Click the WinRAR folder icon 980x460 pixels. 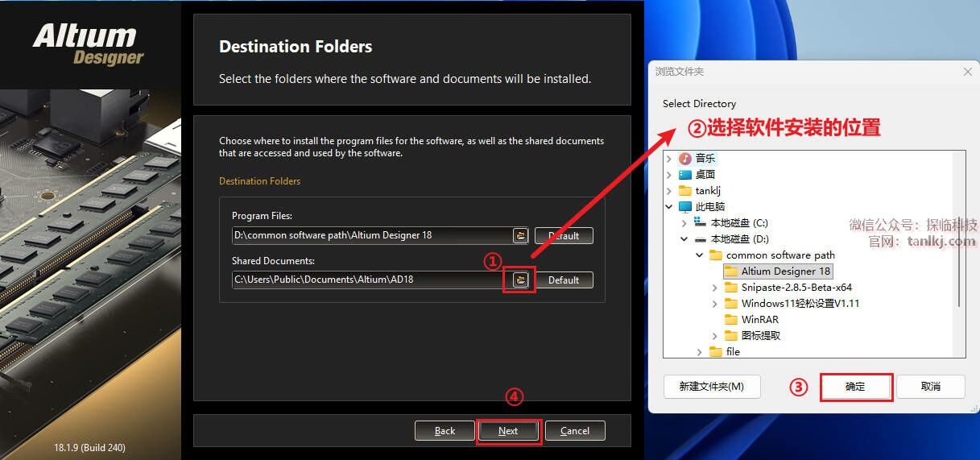coord(731,320)
